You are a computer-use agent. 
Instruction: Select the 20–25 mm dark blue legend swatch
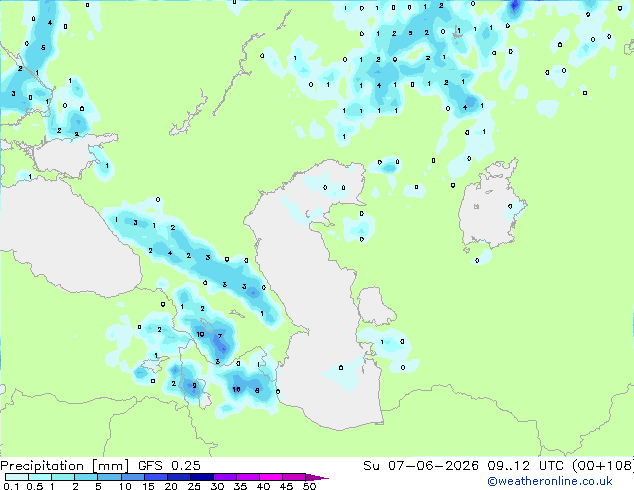coord(179,477)
